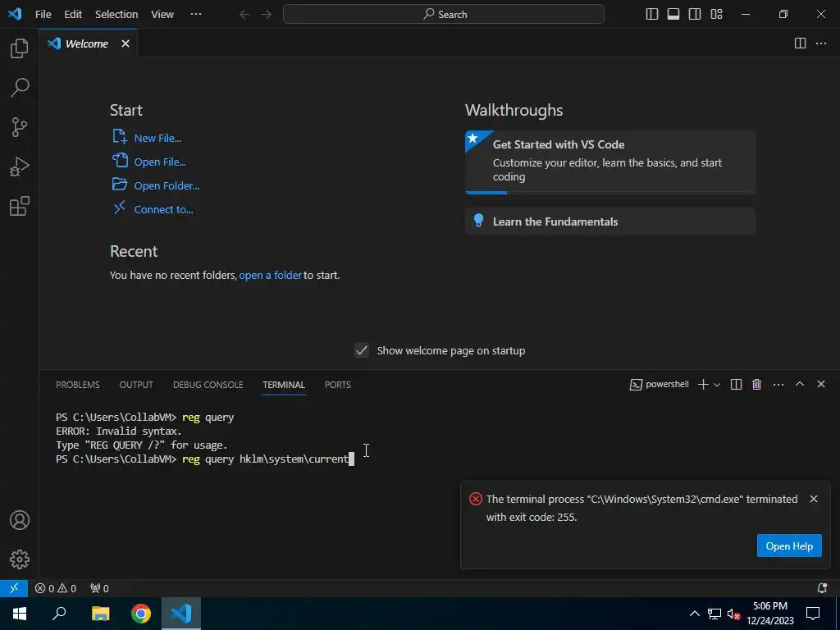The image size is (840, 630).
Task: Toggle Primary Side Bar layout icon
Action: point(652,15)
